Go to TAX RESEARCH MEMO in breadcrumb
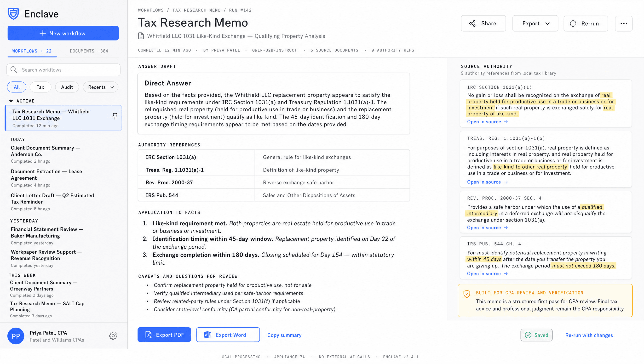The width and height of the screenshot is (644, 364). pyautogui.click(x=196, y=10)
